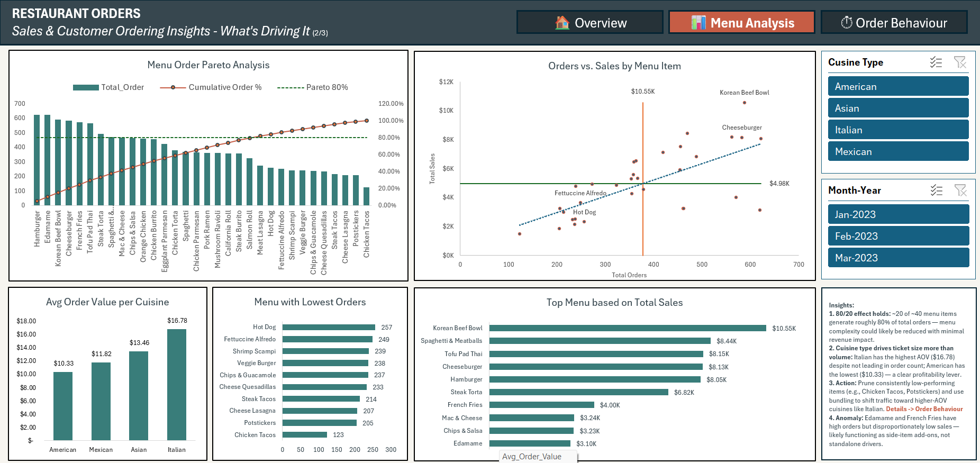The height and width of the screenshot is (463, 980).
Task: Click the $10.55K average line label
Action: (x=643, y=92)
